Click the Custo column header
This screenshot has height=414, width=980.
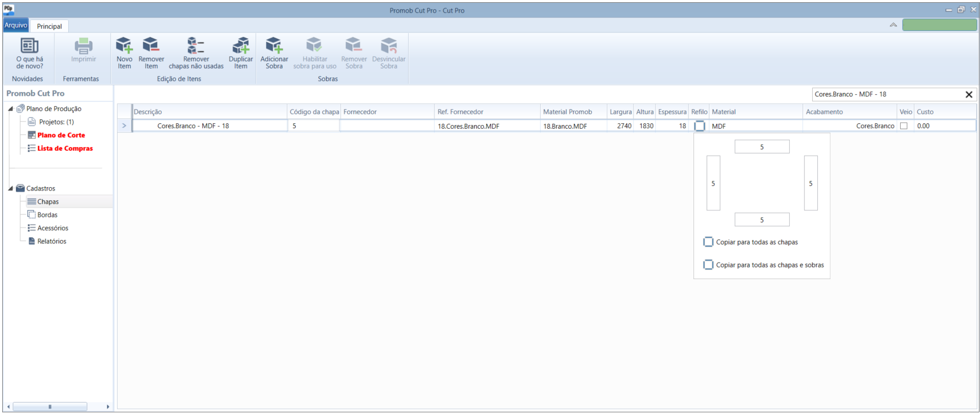(x=945, y=112)
